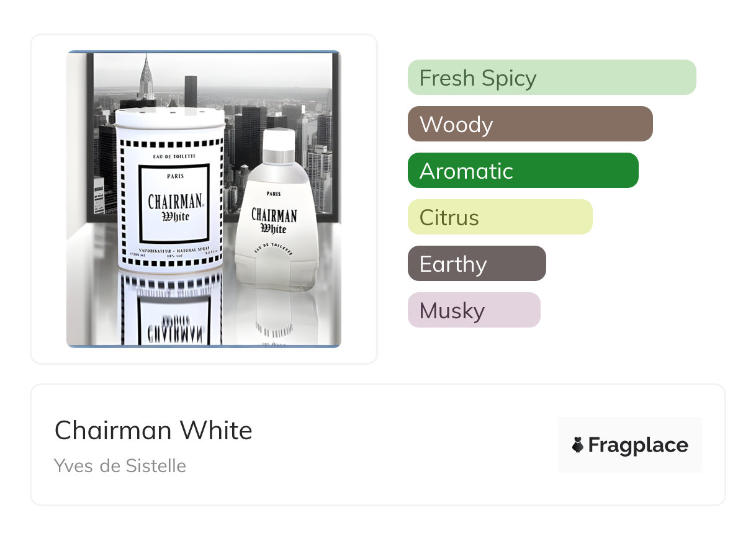Click the gray Earthy accord bar

click(x=476, y=264)
